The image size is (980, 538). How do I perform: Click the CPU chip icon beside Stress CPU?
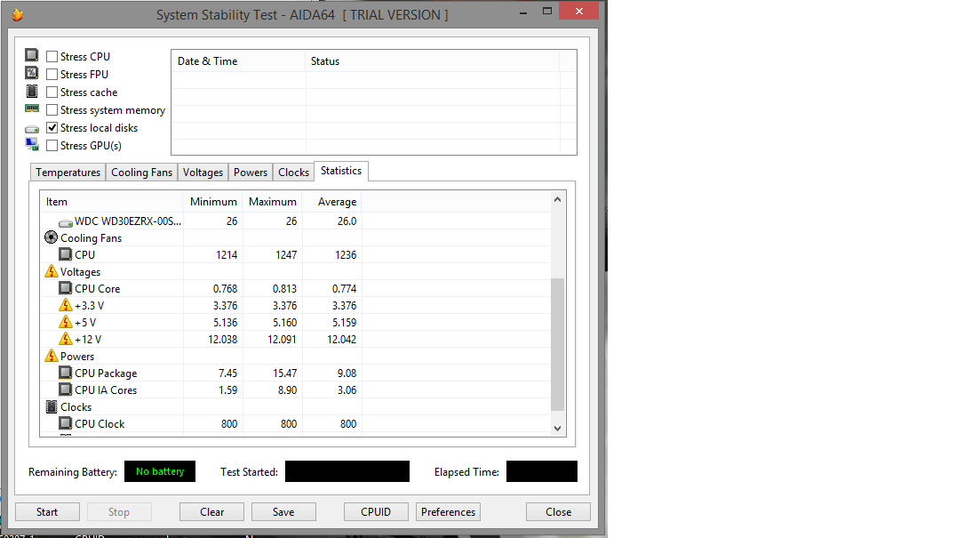point(32,55)
